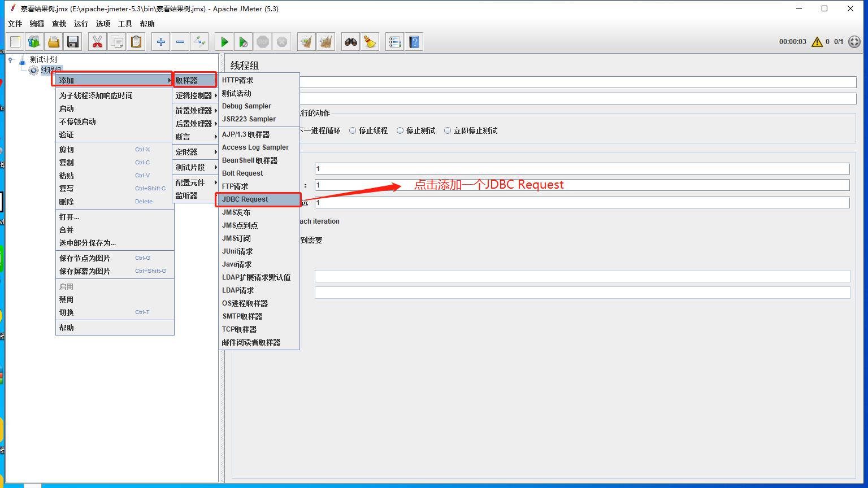The image size is (868, 488).
Task: Start the test with the green play icon
Action: 224,42
